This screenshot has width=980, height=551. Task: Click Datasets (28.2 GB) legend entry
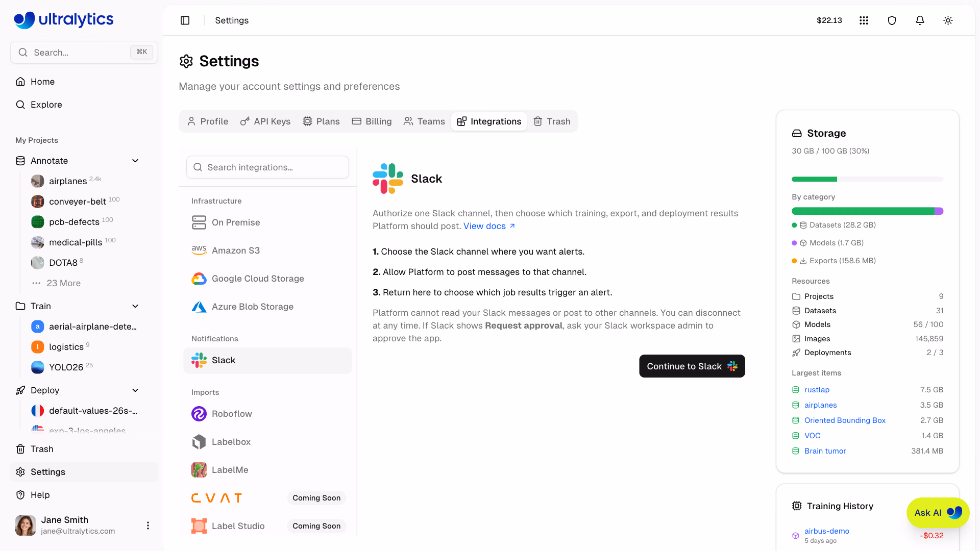834,225
